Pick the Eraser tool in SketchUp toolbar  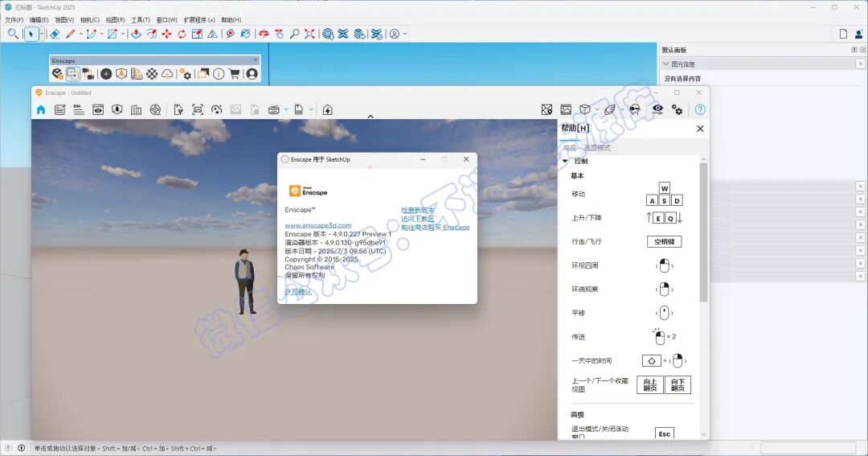click(x=55, y=34)
